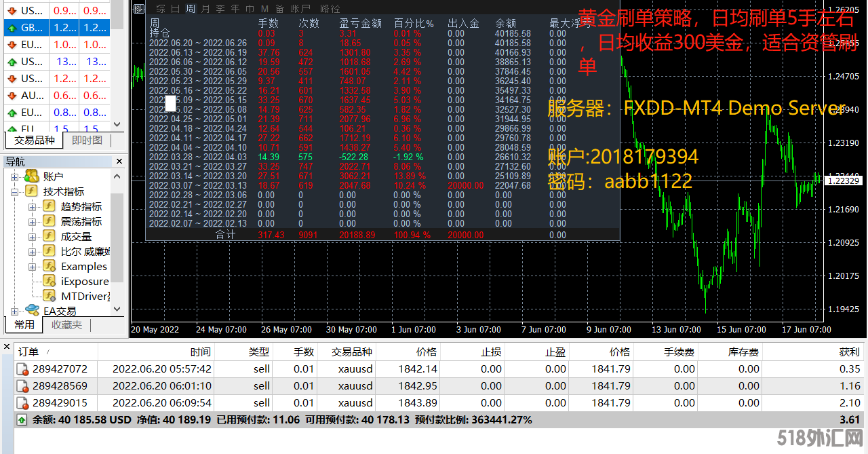Expand the 震荡指标 node
The image size is (868, 454).
(x=32, y=222)
